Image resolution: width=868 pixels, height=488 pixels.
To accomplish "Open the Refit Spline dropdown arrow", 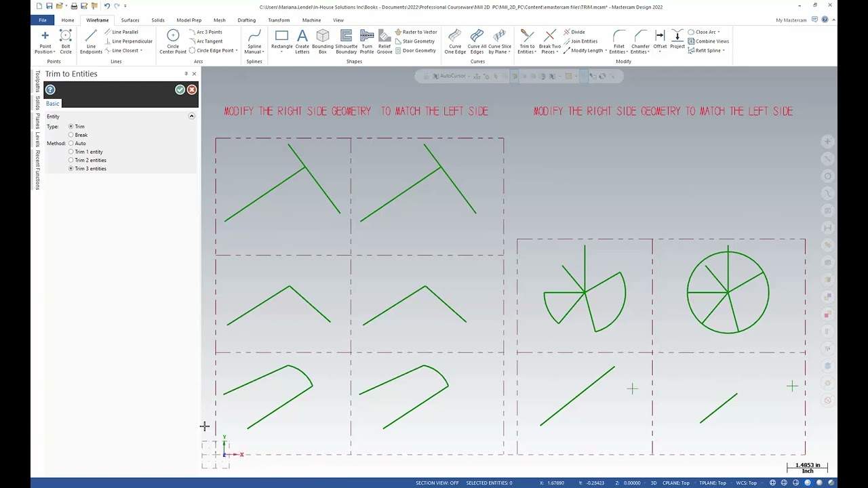I will pyautogui.click(x=724, y=50).
